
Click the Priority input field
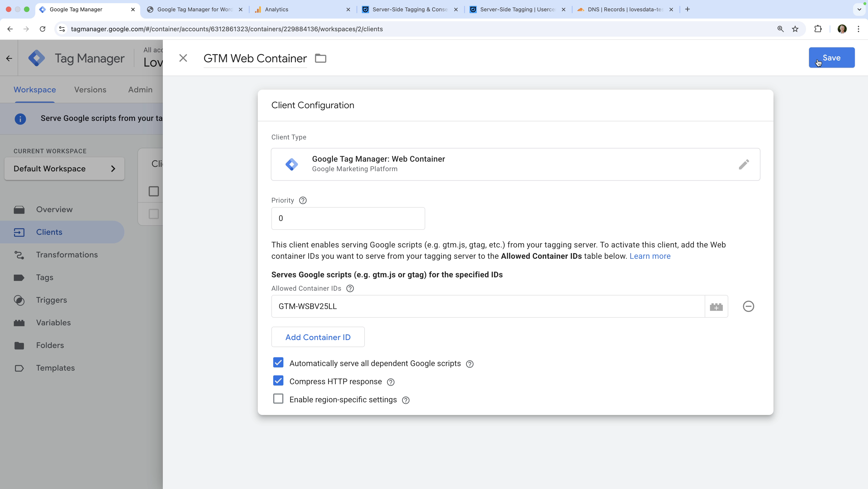pos(348,218)
